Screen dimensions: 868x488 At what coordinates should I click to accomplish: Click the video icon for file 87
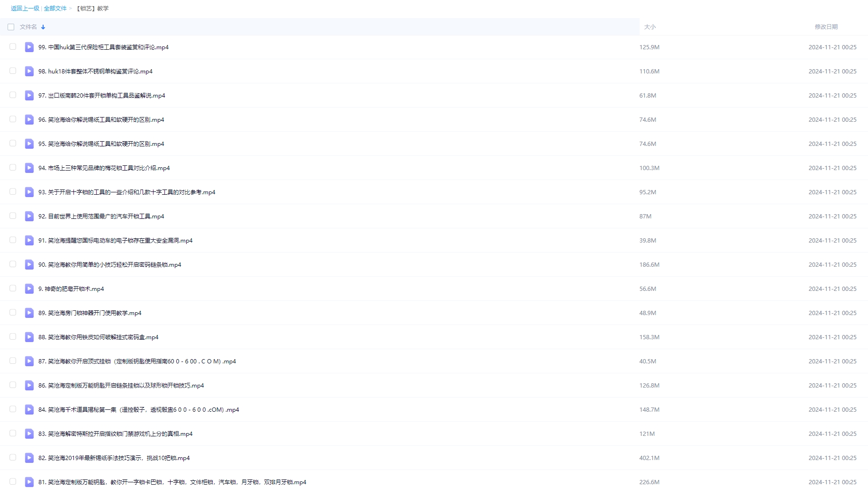pos(29,361)
